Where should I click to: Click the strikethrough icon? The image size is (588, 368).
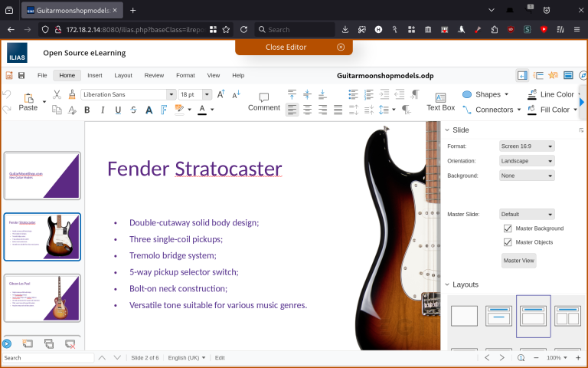133,110
